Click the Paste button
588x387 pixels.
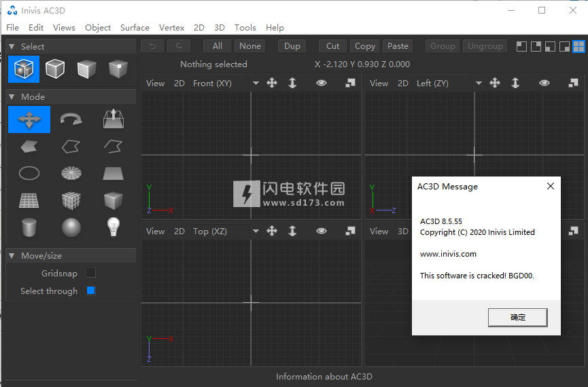click(398, 46)
